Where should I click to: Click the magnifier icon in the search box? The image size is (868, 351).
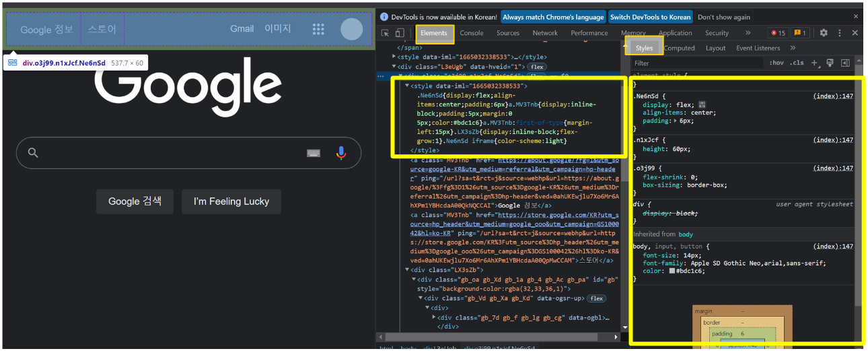(x=33, y=153)
